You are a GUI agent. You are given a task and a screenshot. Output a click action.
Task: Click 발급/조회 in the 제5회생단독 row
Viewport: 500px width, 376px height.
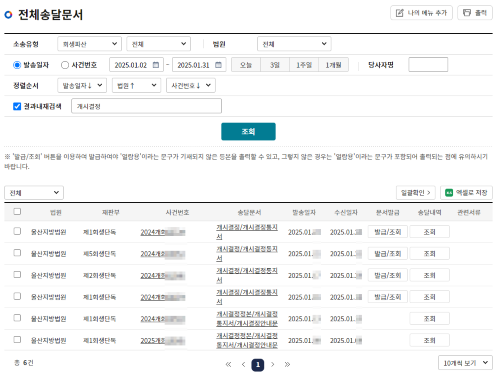click(x=388, y=254)
